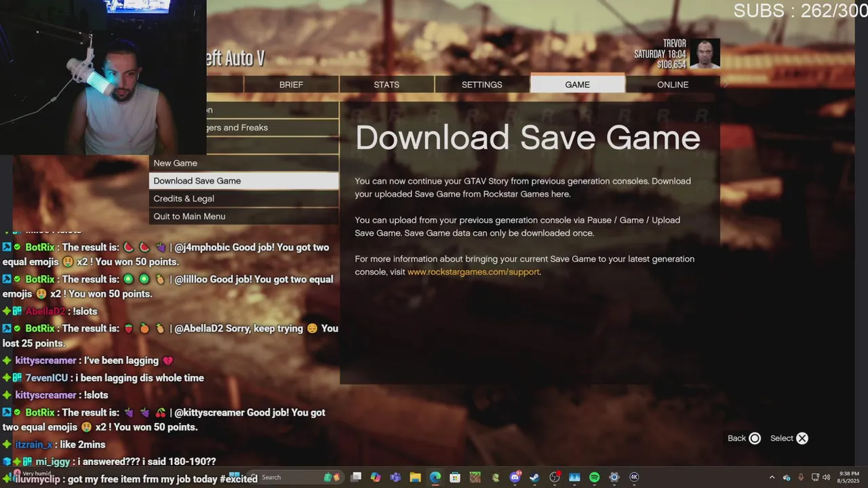Open Windows Settings gear icon
Screen dimensions: 868x488
tap(614, 477)
